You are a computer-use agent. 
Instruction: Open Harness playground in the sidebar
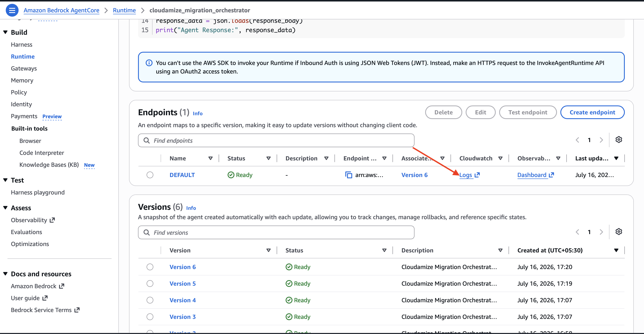[38, 193]
